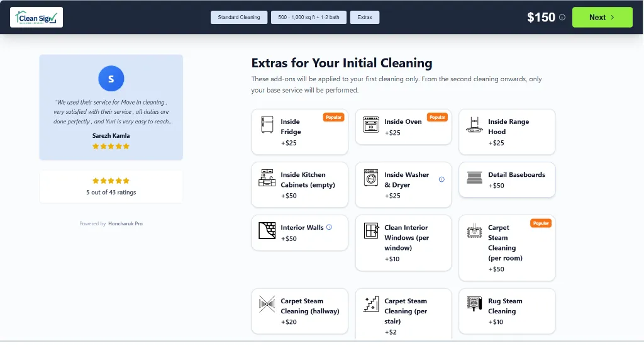Click the +$2 price on per stair card
Viewport: 644px width, 348px height.
tap(391, 332)
